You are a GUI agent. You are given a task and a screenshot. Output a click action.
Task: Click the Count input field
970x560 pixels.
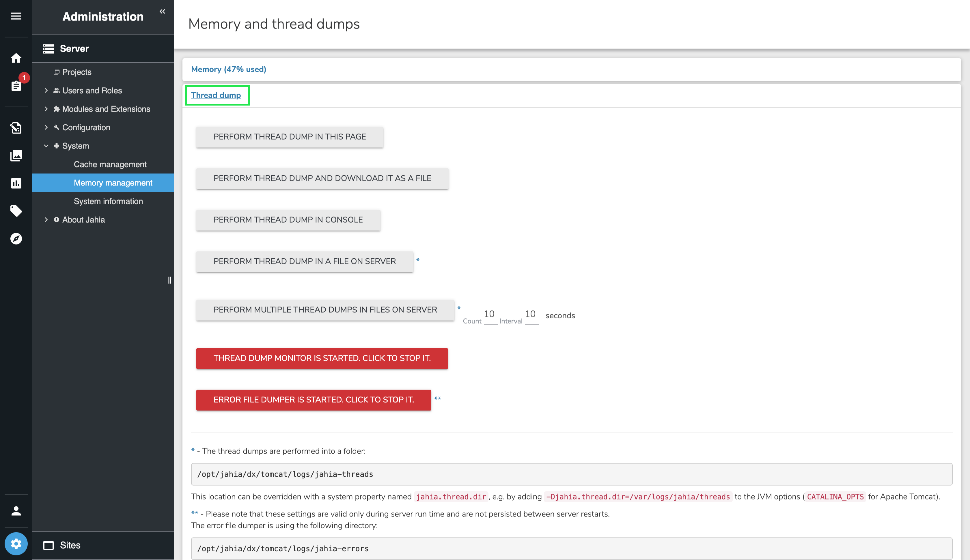point(490,315)
